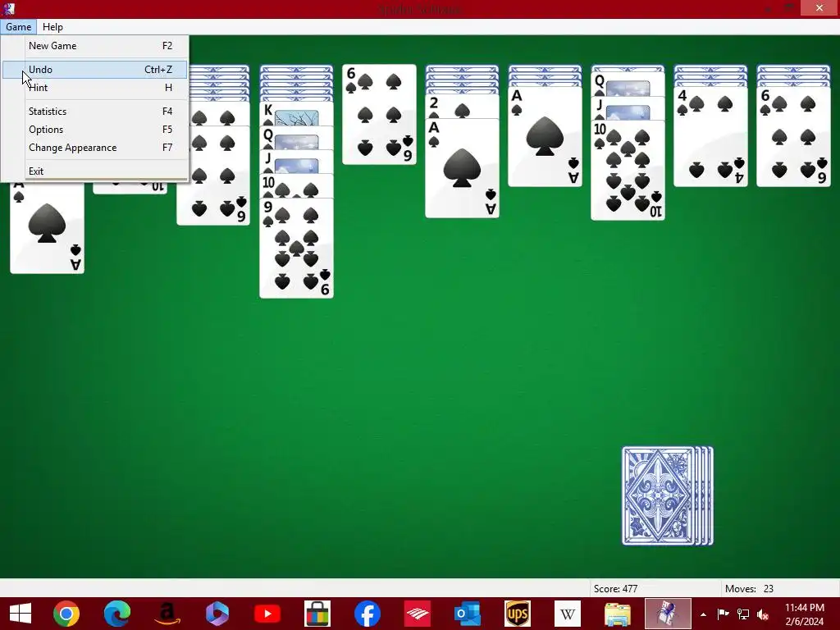Open Microsoft Edge from the taskbar
The height and width of the screenshot is (630, 840).
116,614
